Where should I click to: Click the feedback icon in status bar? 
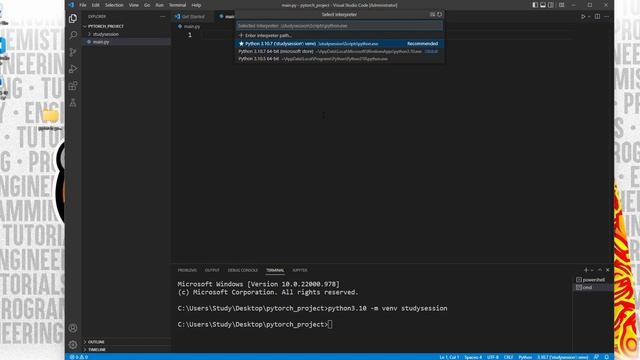coord(596,357)
